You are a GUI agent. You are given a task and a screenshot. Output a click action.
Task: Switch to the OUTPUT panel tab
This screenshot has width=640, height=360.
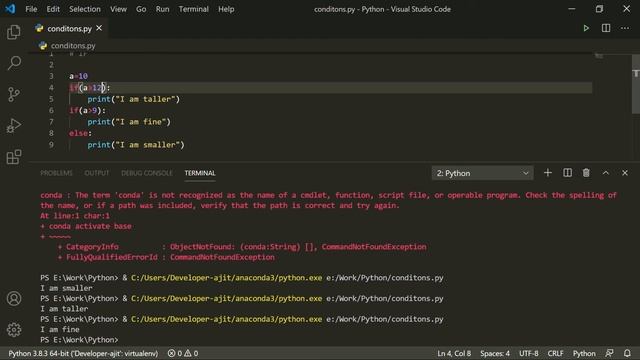[x=97, y=173]
